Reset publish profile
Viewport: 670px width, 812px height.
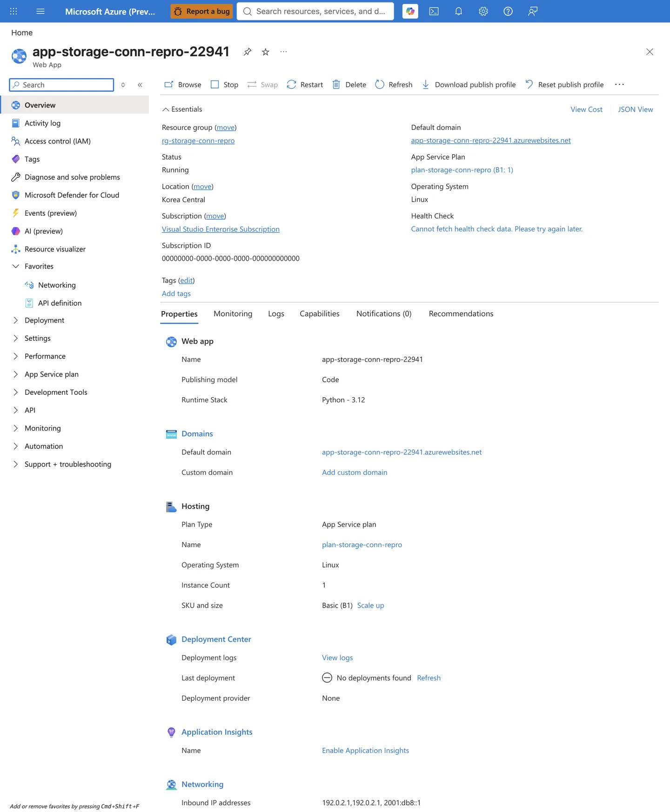(564, 85)
